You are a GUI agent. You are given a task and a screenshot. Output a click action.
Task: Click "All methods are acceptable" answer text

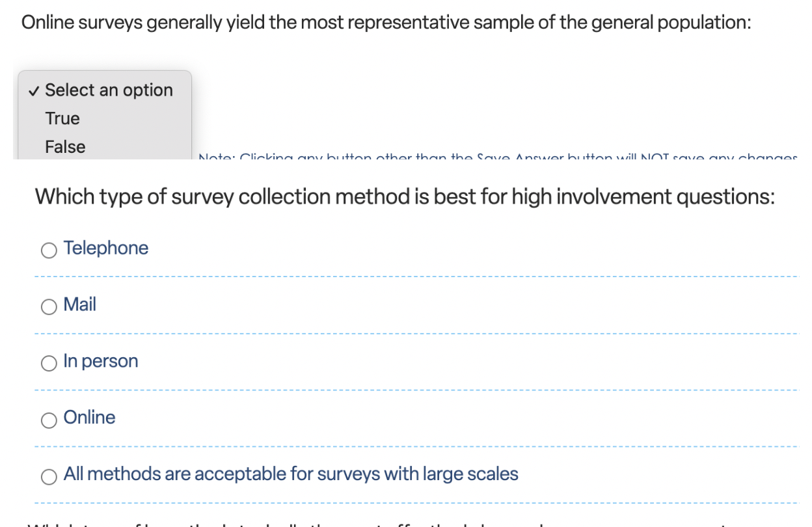coord(290,474)
